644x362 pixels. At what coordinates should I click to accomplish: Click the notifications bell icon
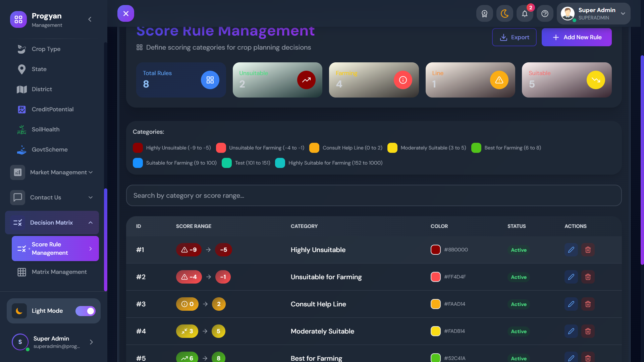pos(525,14)
